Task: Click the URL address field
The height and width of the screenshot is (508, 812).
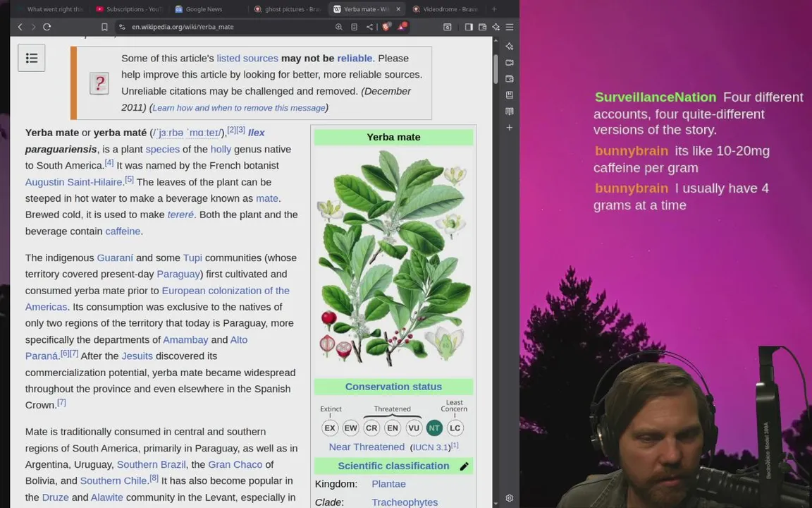Action: [228, 27]
